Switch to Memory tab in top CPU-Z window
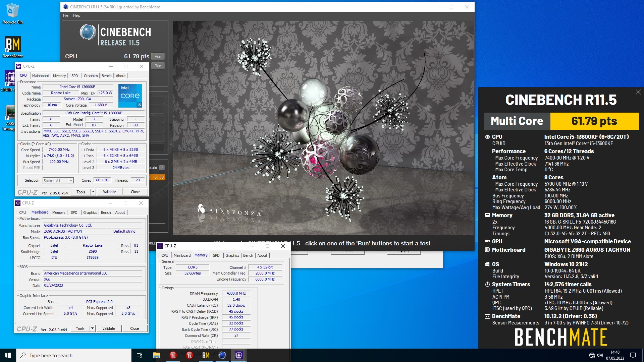Viewport: 644px width, 362px height. click(x=59, y=76)
